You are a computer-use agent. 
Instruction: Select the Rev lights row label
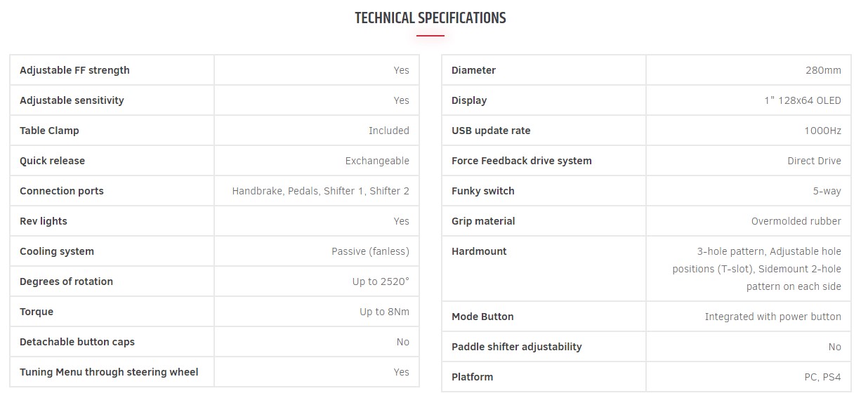click(x=44, y=221)
